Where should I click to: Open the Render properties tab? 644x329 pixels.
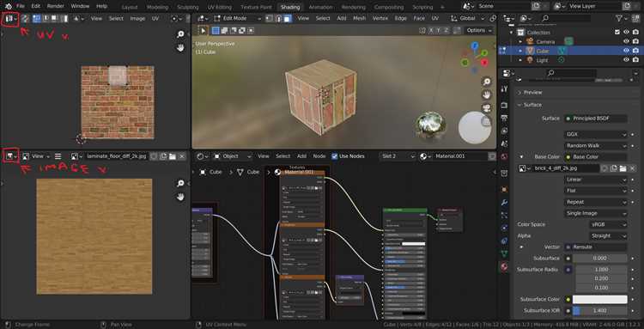504,106
